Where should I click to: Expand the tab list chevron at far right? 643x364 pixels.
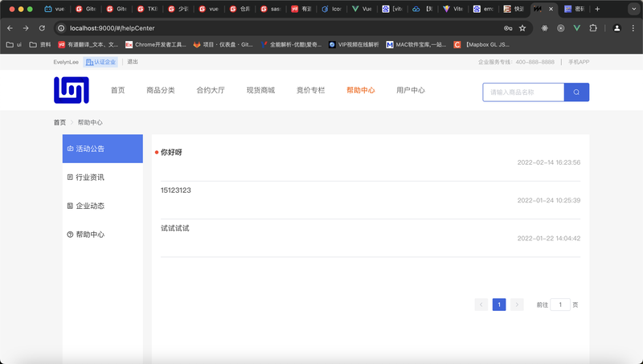(x=632, y=9)
